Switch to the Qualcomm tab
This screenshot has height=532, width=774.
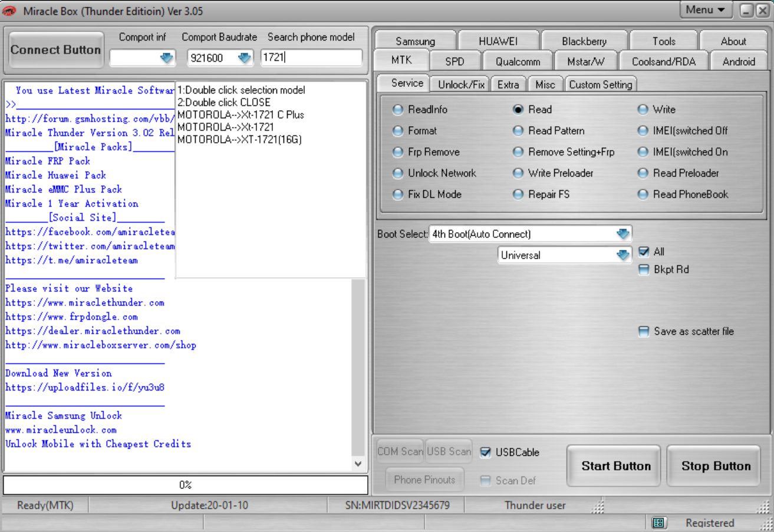tap(518, 61)
